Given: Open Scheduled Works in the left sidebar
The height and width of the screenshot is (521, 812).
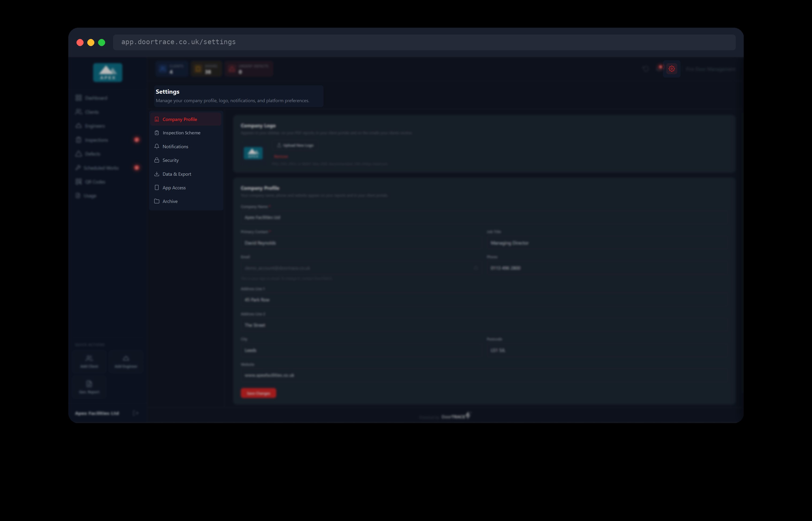Looking at the screenshot, I should [107, 168].
